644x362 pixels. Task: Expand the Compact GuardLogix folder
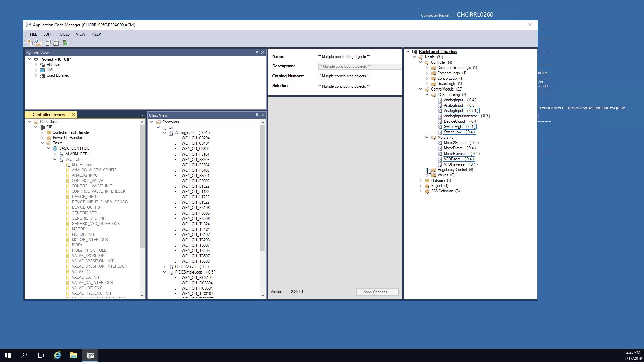(x=427, y=68)
